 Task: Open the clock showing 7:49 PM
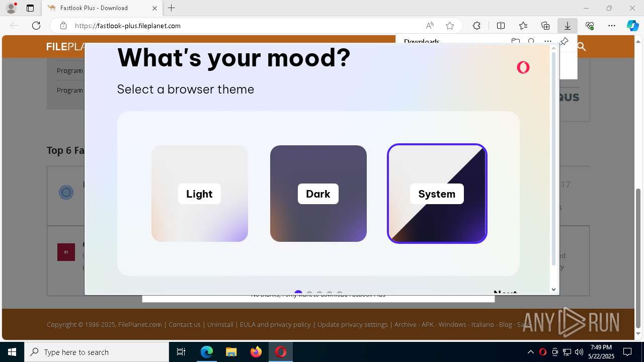(601, 352)
